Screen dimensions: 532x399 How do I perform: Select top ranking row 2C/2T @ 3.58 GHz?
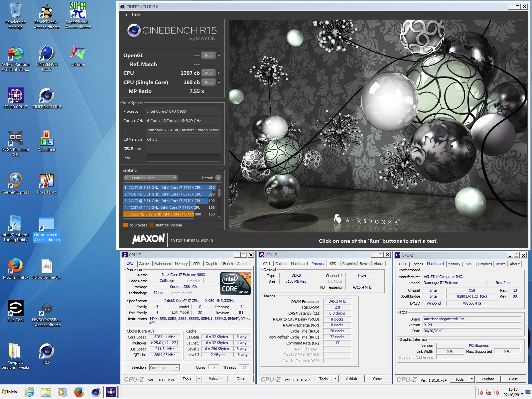point(170,188)
